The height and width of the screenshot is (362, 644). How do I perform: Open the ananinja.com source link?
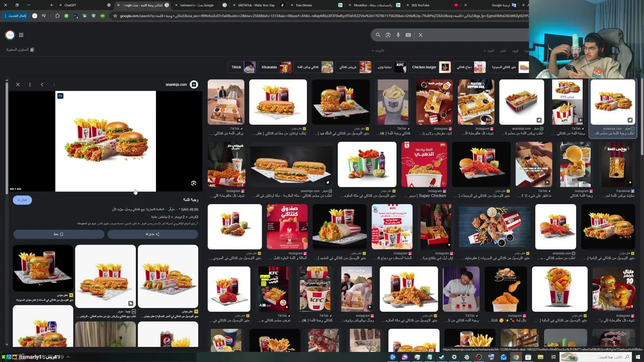176,84
